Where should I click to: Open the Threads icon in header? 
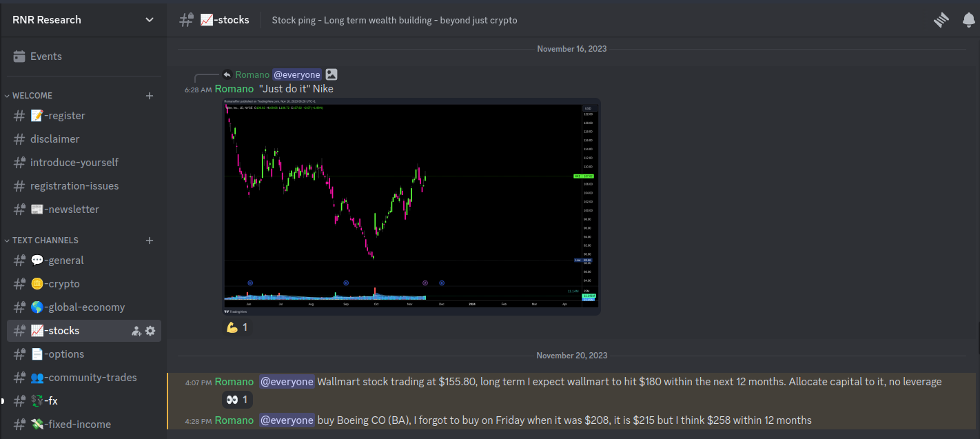pos(941,20)
